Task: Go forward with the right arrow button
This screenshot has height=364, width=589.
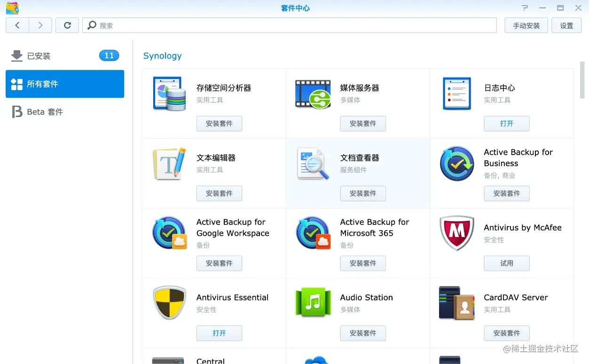Action: (x=40, y=25)
